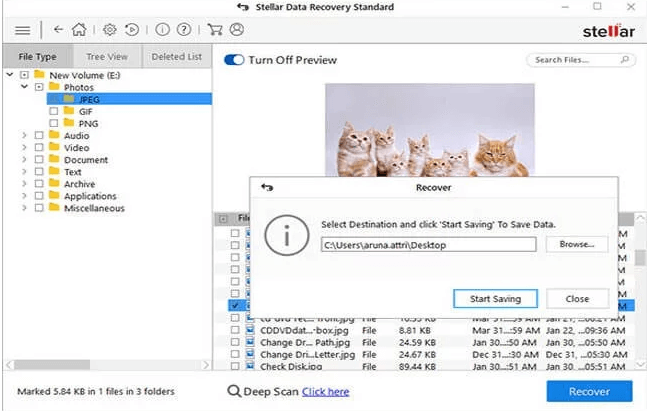Tick the Check Disk.jpg checkbox
Image resolution: width=649 pixels, height=411 pixels.
pyautogui.click(x=235, y=366)
